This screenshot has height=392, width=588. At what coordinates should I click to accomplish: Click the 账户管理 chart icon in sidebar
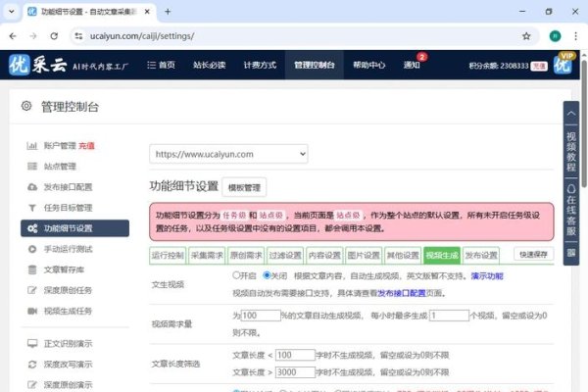click(32, 146)
